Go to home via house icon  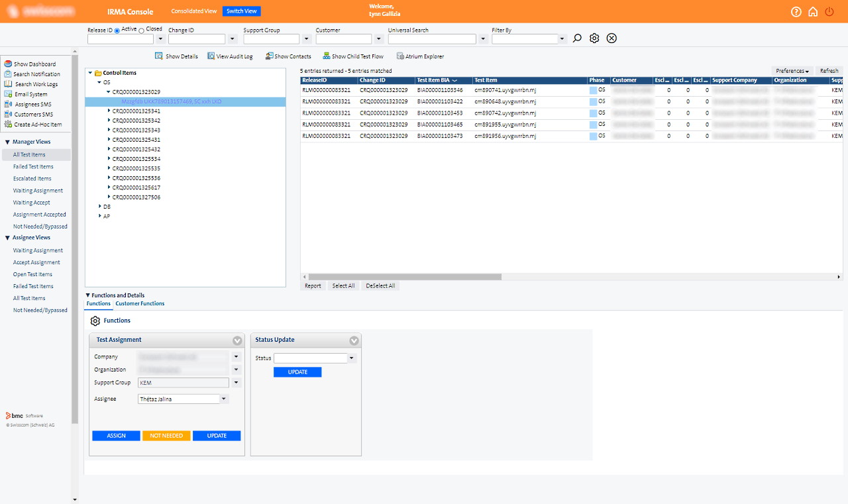[x=812, y=12]
